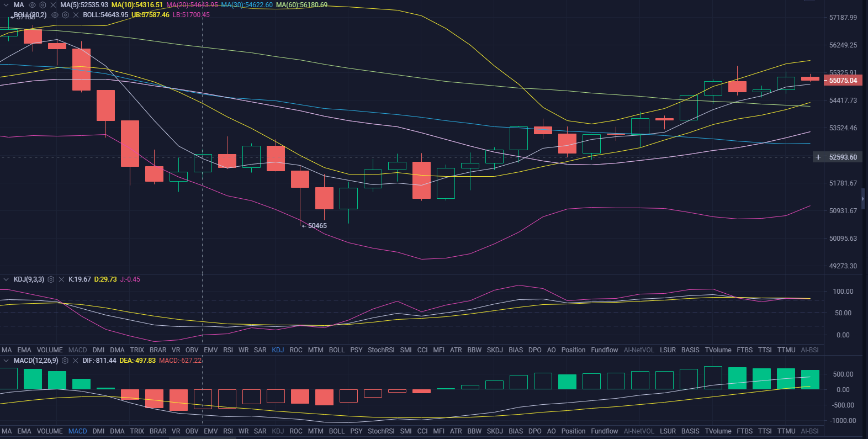
Task: Open settings for the MA indicator
Action: click(43, 5)
